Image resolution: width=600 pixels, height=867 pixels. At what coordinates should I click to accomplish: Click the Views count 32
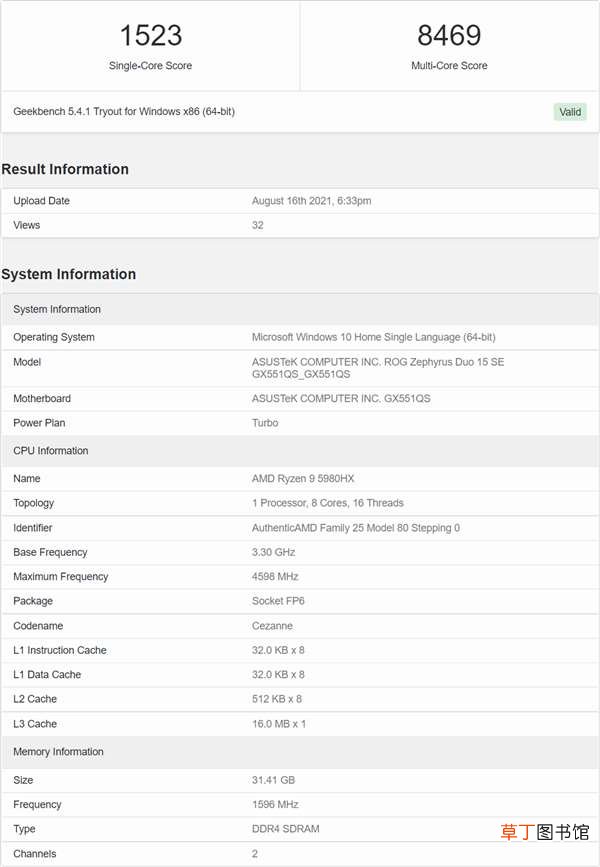[258, 225]
